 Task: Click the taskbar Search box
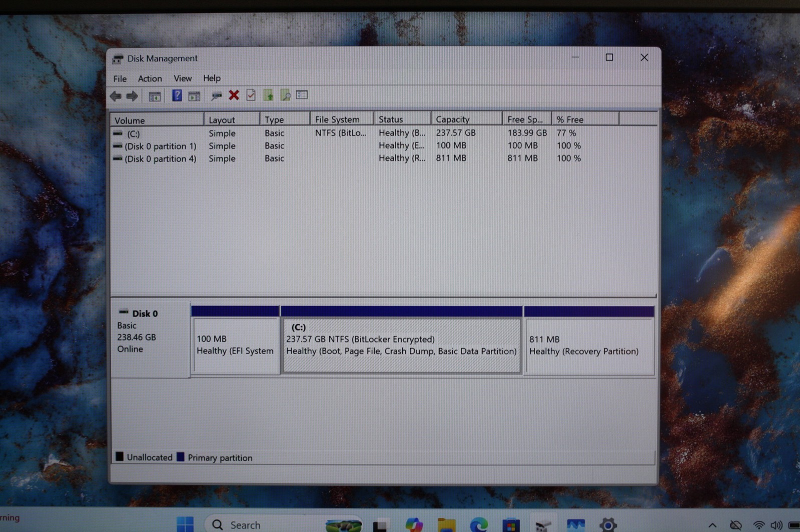click(x=283, y=524)
